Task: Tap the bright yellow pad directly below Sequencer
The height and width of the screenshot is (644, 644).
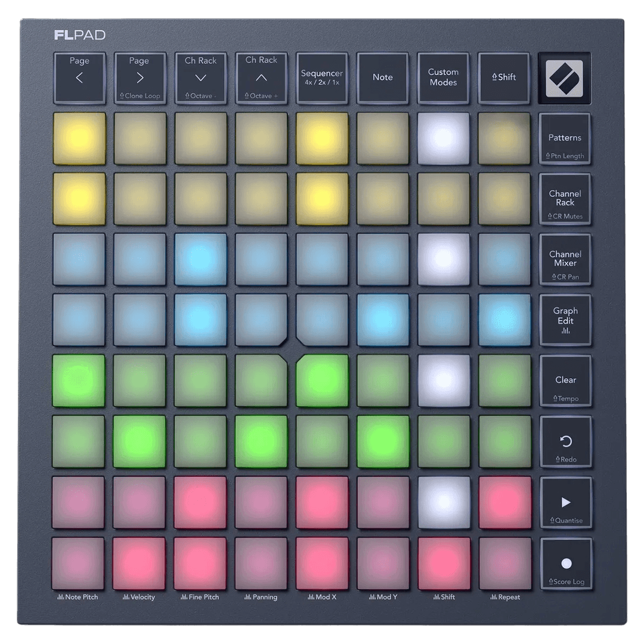Action: coord(322,139)
